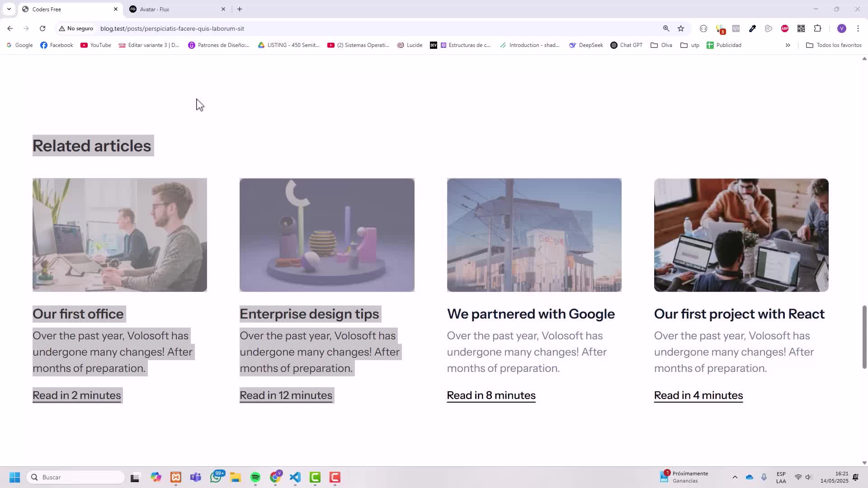This screenshot has width=868, height=488.
Task: Bookmark this page with the star icon
Action: (681, 28)
